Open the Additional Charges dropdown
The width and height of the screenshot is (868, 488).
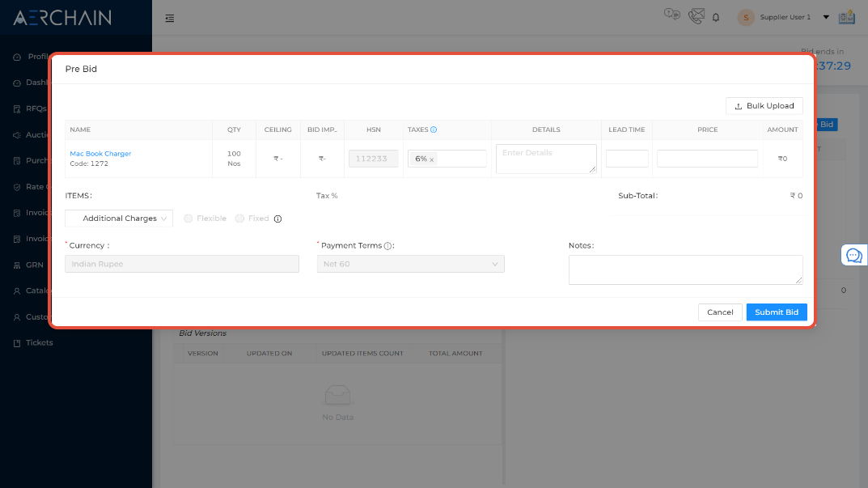(x=118, y=218)
